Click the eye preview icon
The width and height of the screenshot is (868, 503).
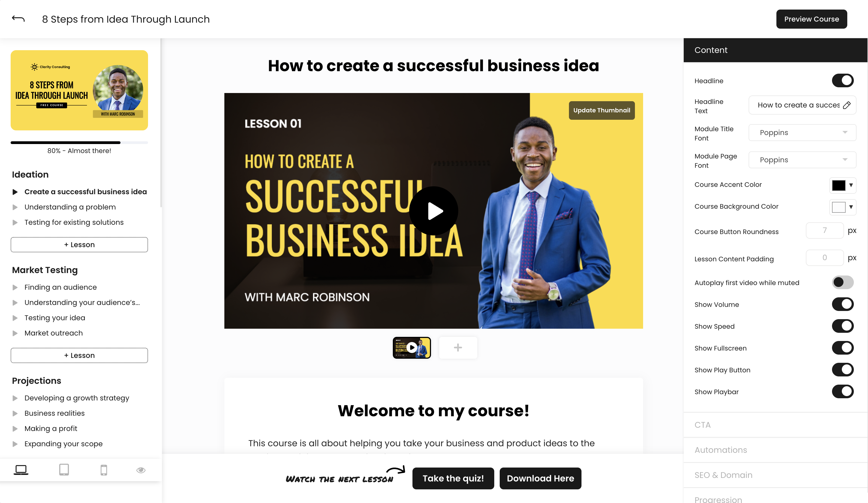click(x=141, y=470)
